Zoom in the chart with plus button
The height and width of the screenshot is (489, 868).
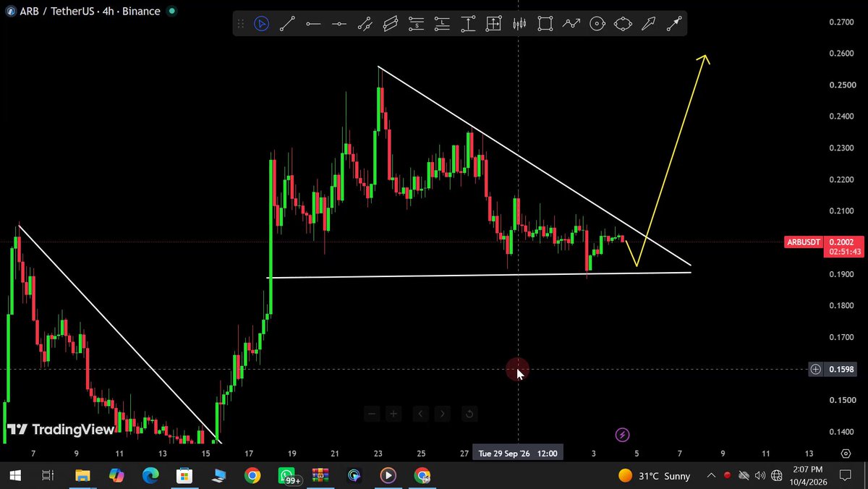(x=393, y=414)
